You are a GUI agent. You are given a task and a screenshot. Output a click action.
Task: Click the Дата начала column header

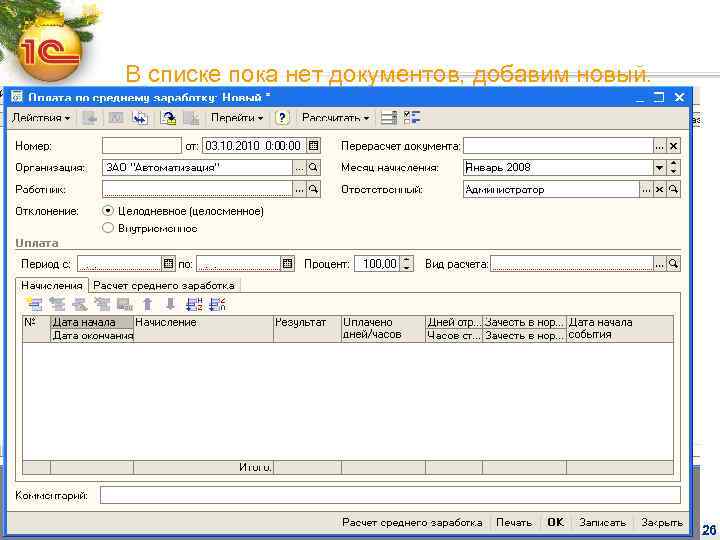click(x=91, y=322)
